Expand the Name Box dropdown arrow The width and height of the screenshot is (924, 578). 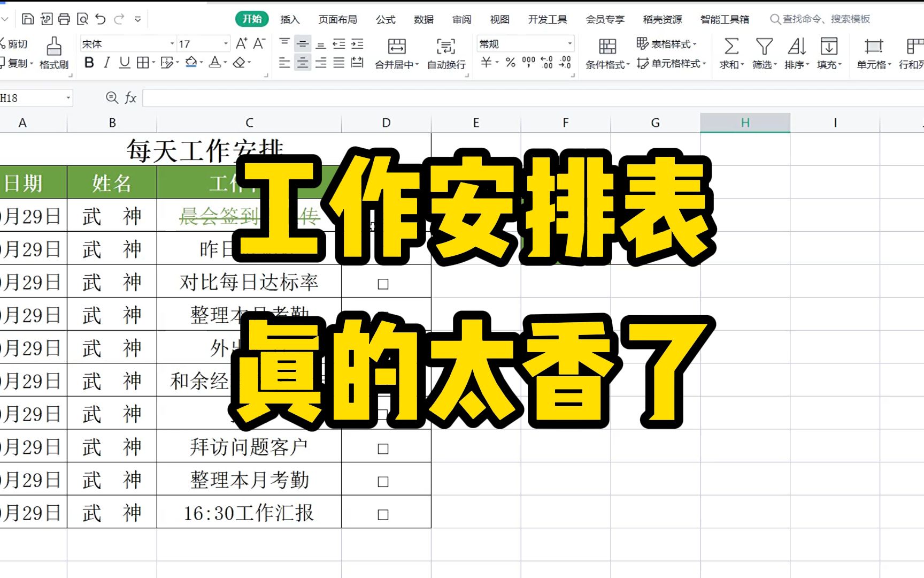point(68,98)
